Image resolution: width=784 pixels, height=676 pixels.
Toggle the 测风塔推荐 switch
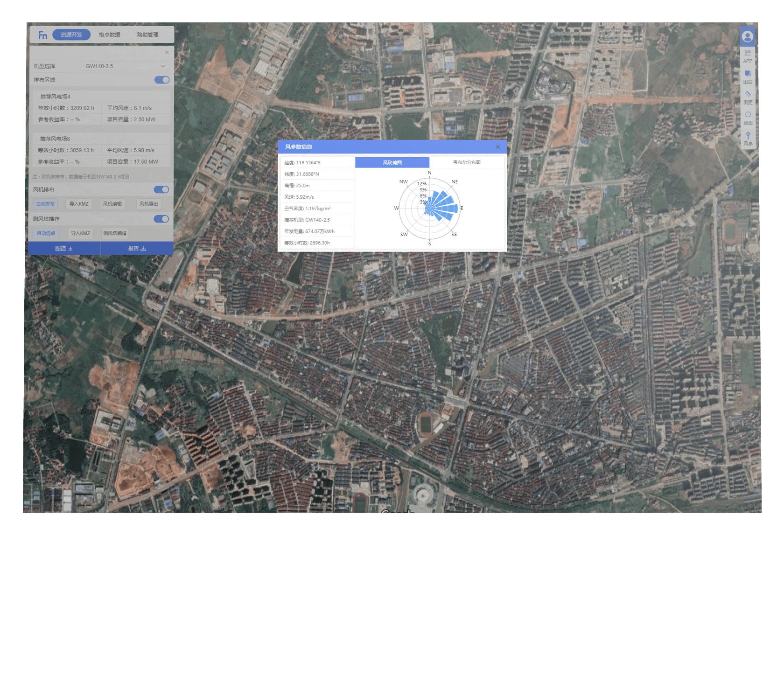coord(161,219)
